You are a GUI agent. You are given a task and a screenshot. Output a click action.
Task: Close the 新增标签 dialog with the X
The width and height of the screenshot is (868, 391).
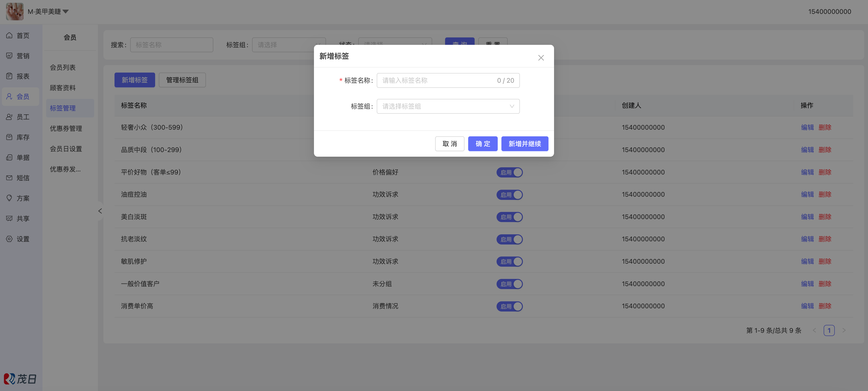(x=541, y=58)
